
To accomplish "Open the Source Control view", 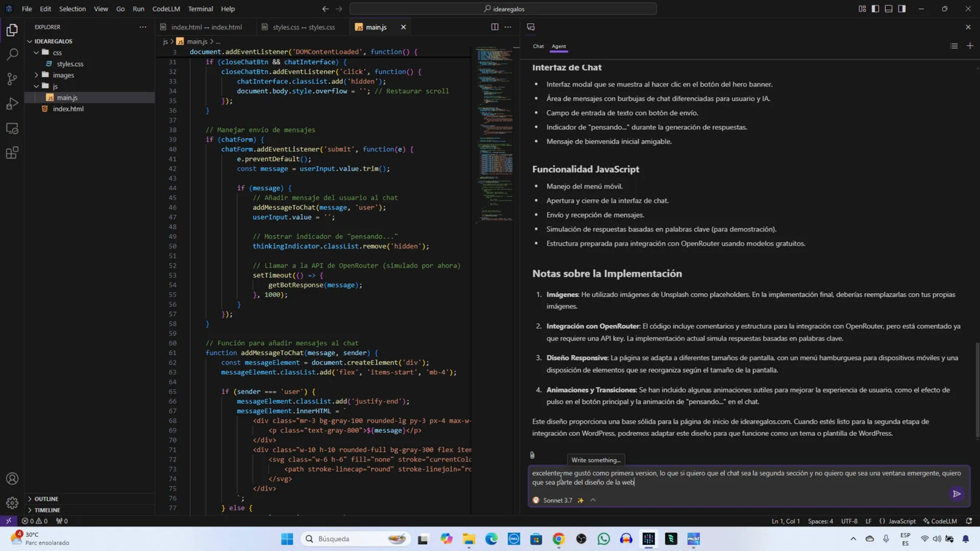I will pyautogui.click(x=12, y=78).
